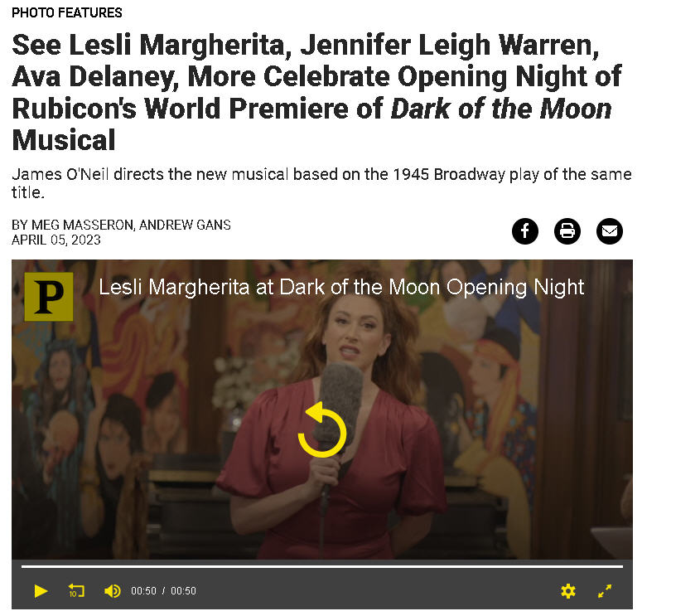This screenshot has height=611, width=700.
Task: Rewind video 10 seconds
Action: (76, 590)
